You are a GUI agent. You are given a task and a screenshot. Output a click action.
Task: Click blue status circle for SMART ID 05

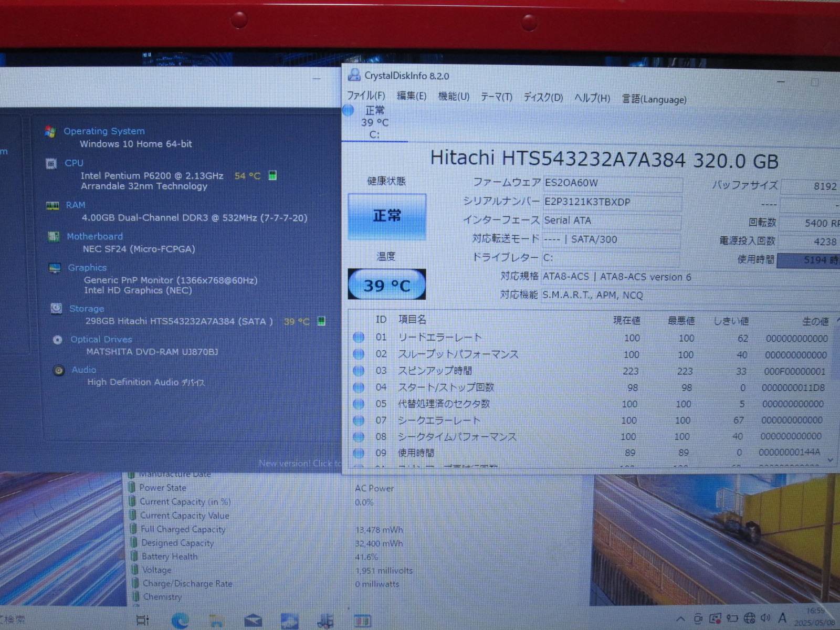359,404
